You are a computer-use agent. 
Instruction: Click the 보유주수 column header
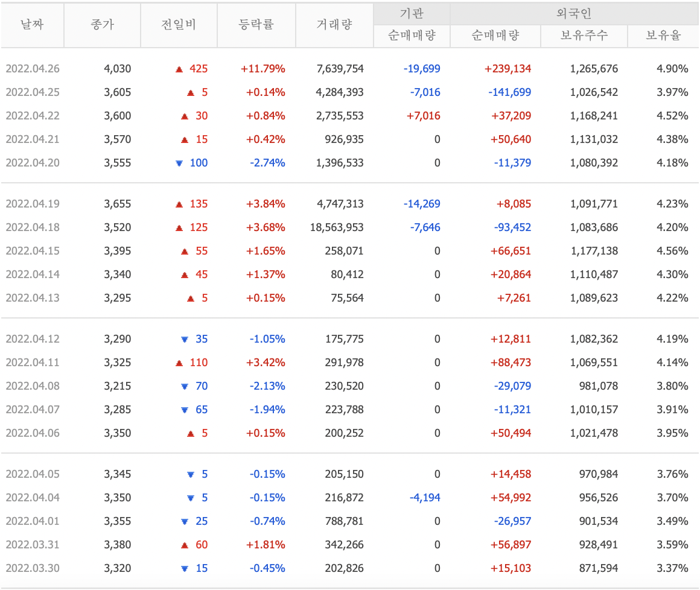tap(584, 36)
